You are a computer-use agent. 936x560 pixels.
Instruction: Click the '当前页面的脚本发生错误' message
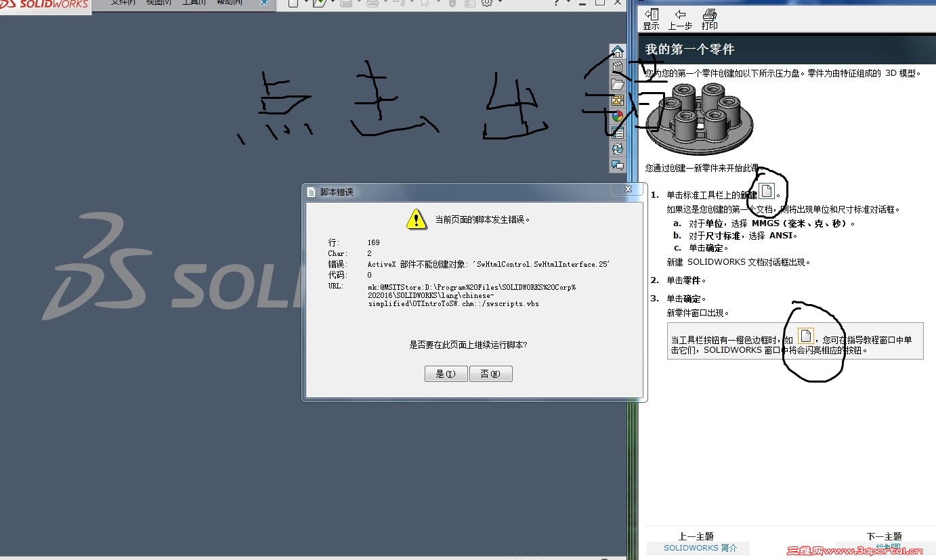point(482,219)
